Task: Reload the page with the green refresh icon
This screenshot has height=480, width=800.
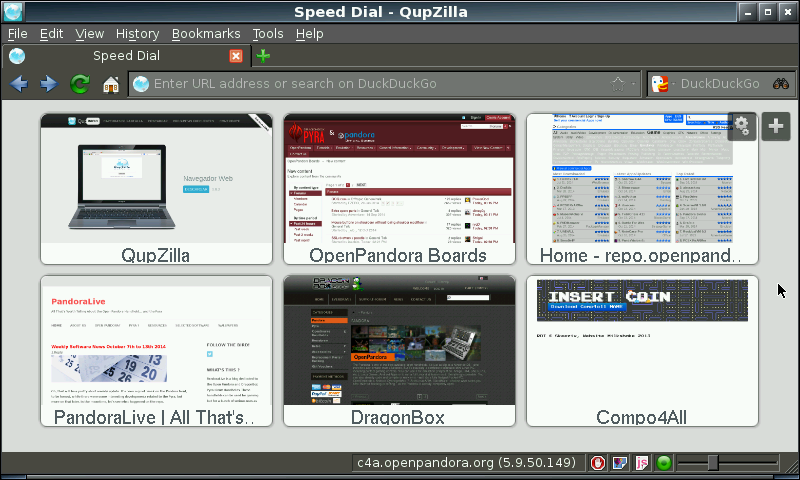Action: 79,84
